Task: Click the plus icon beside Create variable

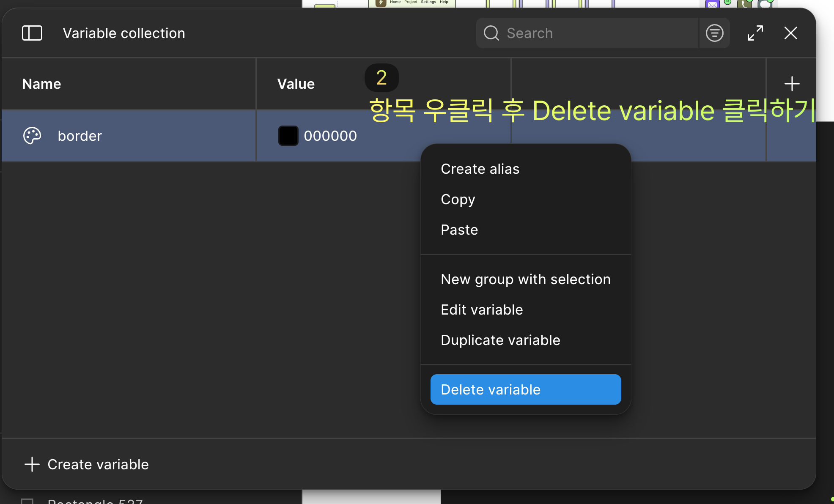Action: tap(32, 464)
